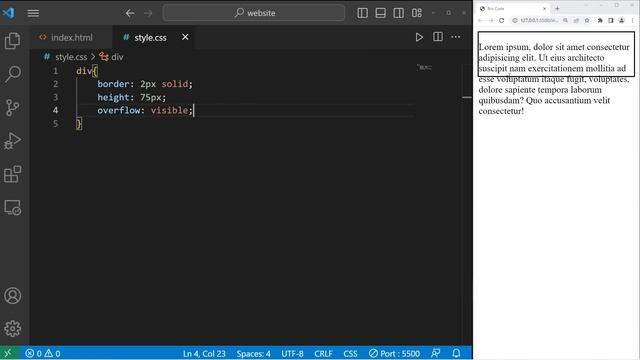Toggle the primary side bar layout icon
The image size is (640, 360).
pyautogui.click(x=362, y=13)
